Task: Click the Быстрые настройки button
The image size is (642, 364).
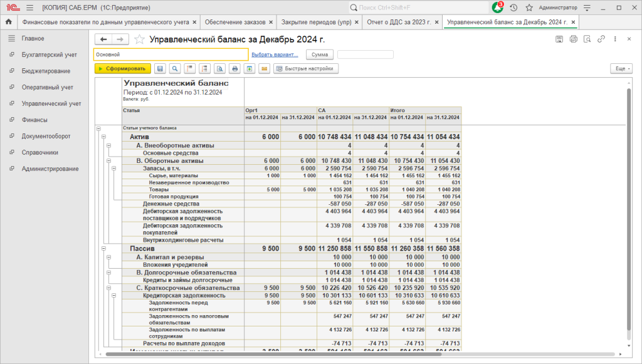Action: pos(306,69)
